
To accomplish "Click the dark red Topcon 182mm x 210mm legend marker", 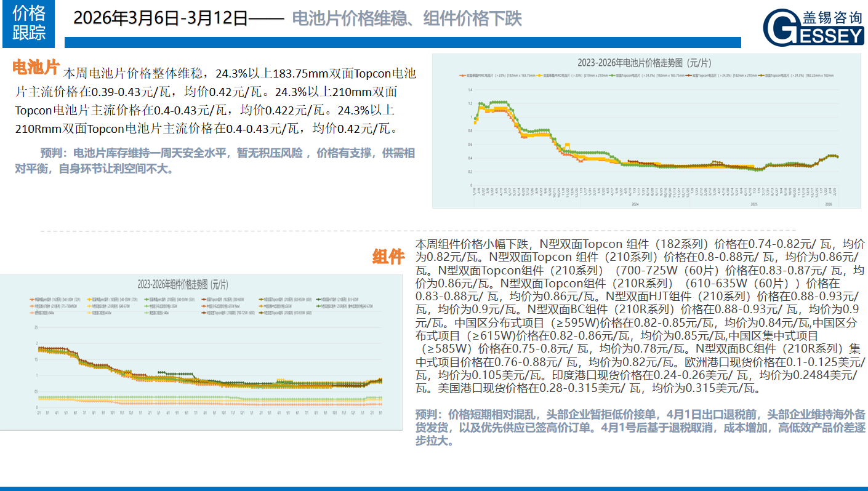I will 689,75.
